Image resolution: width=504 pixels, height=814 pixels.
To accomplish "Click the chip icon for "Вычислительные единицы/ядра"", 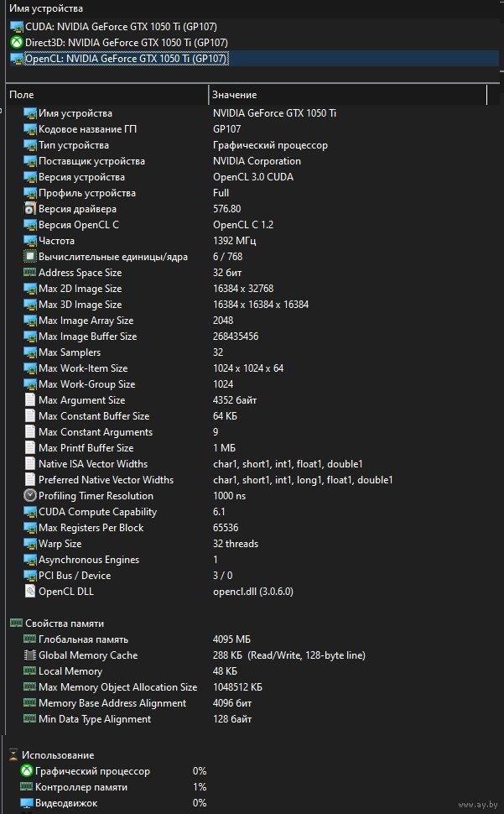I will (x=30, y=257).
